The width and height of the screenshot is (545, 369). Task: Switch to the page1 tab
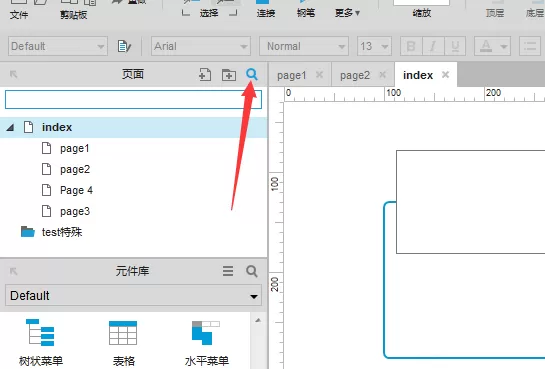[x=292, y=75]
